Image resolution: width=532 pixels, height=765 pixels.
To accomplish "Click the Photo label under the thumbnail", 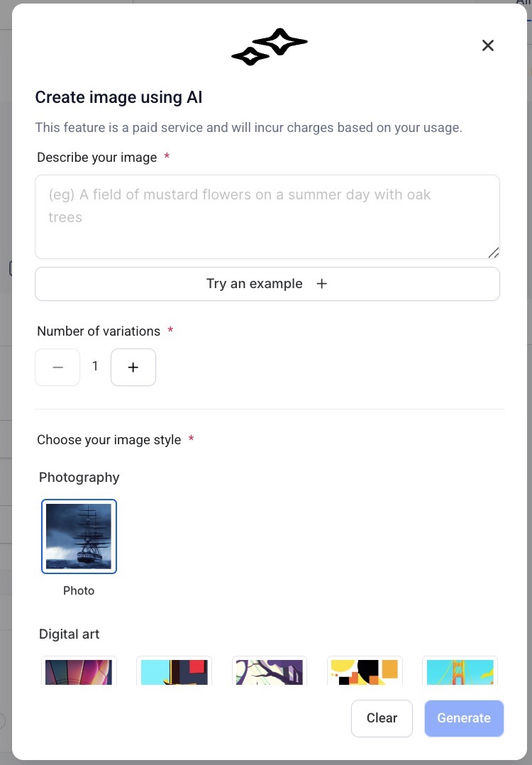I will [79, 590].
